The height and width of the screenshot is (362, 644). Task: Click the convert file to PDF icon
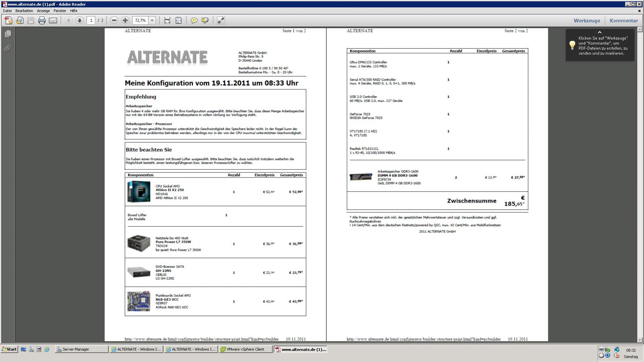point(20,20)
